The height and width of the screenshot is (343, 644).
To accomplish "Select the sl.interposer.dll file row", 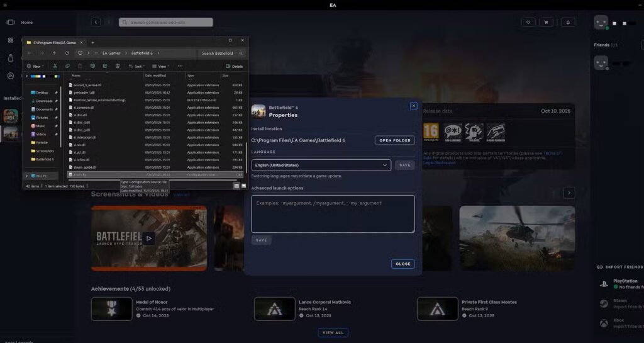I will tap(156, 137).
